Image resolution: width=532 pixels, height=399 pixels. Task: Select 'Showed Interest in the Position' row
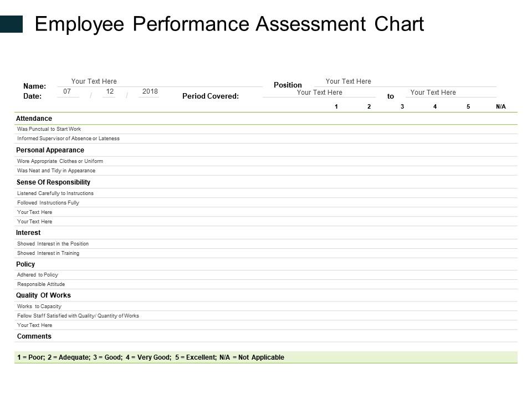pos(266,244)
